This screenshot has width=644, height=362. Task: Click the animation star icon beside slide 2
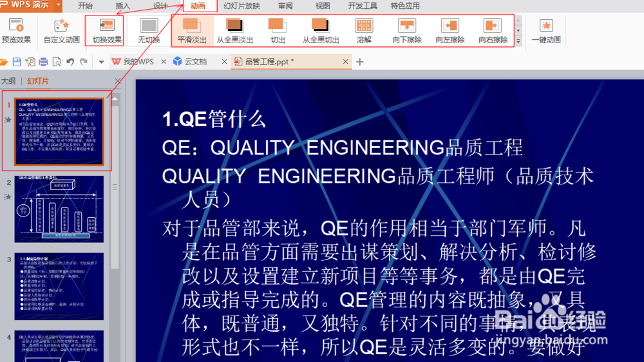point(8,197)
